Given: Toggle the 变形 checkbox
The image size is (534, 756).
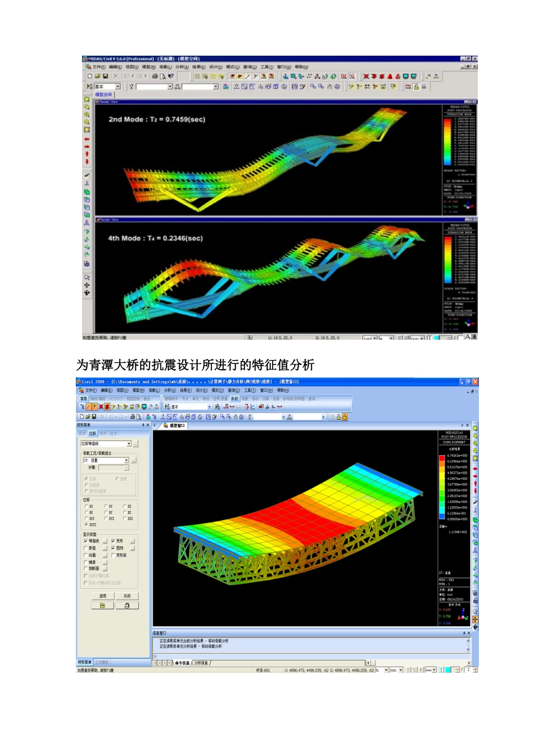Looking at the screenshot, I should (113, 541).
